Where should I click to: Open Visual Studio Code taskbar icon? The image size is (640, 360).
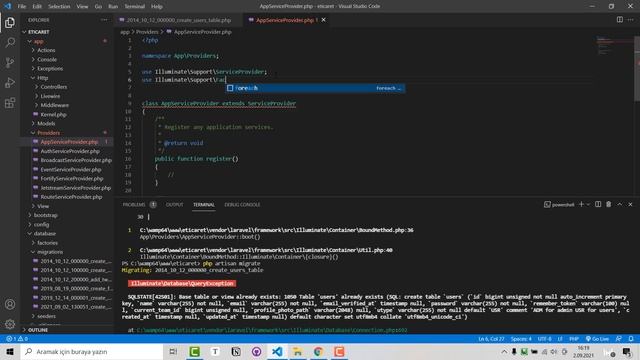(x=277, y=351)
